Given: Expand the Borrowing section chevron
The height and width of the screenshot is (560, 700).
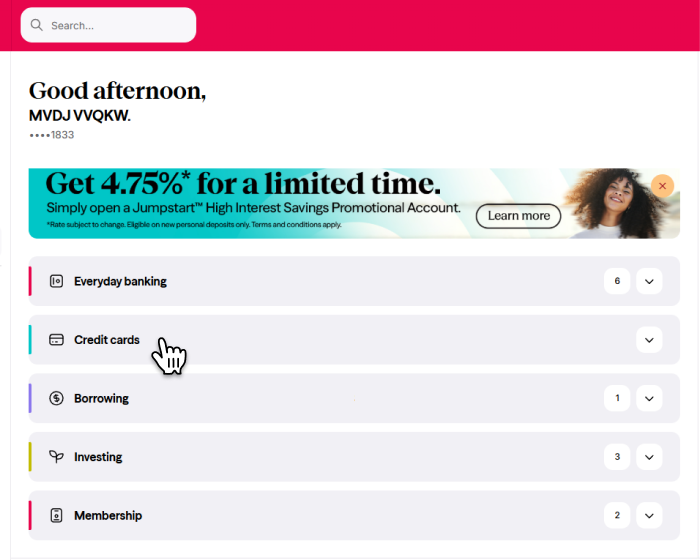Looking at the screenshot, I should 649,399.
